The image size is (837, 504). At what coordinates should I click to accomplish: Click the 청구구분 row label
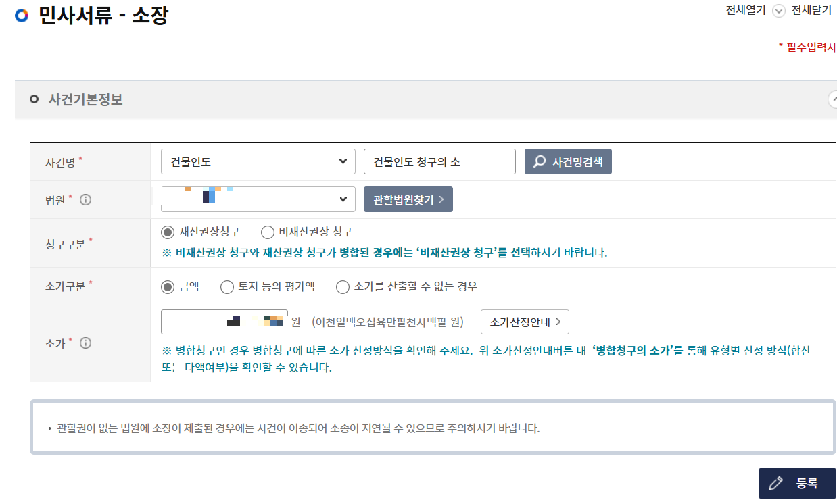[65, 244]
